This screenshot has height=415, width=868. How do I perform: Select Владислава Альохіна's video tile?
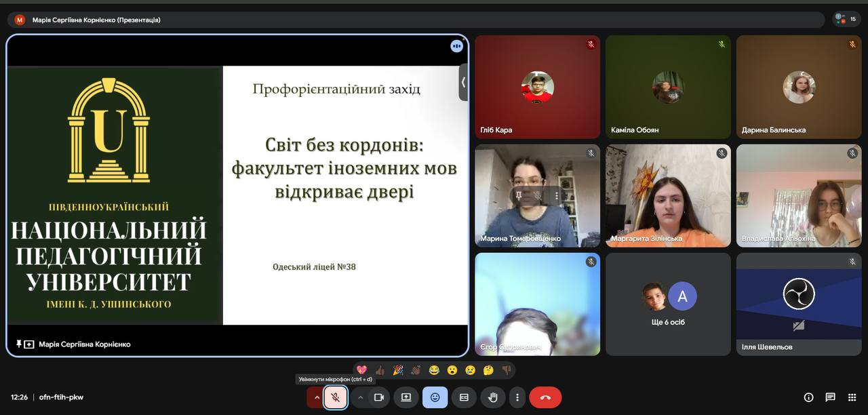pos(799,195)
